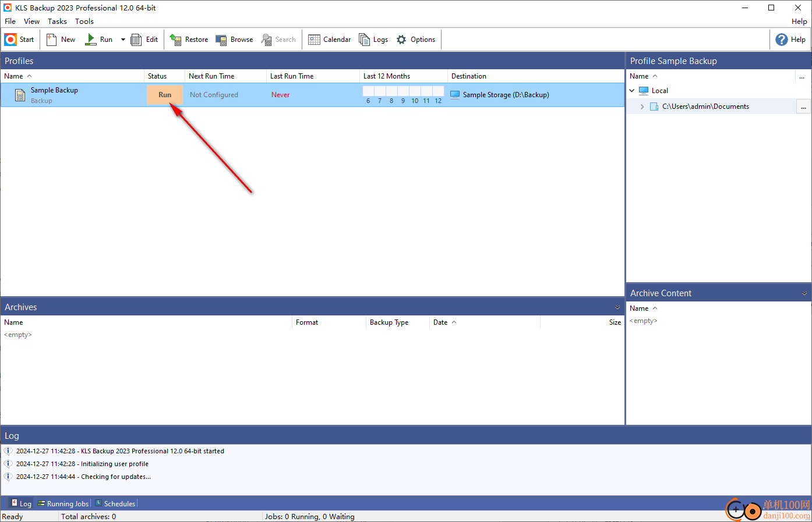
Task: Click the Size column header in Archives
Action: click(x=582, y=322)
